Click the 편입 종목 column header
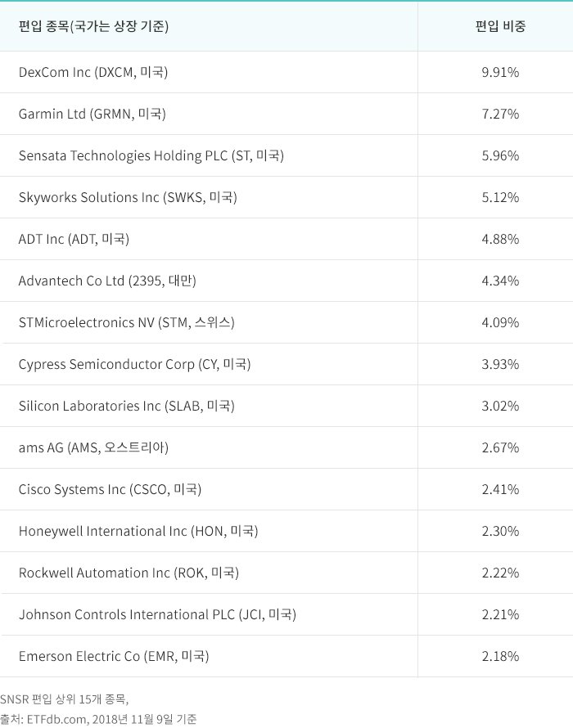The image size is (573, 728). [x=94, y=26]
